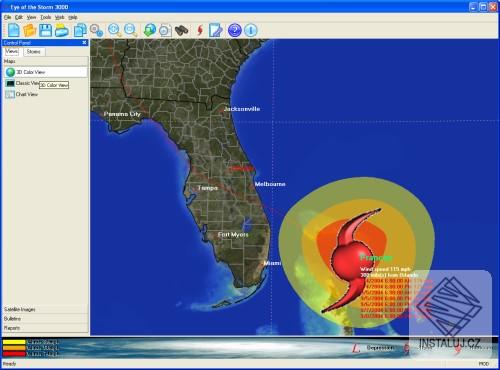This screenshot has width=500, height=370.
Task: Open the File menu
Action: (8, 17)
